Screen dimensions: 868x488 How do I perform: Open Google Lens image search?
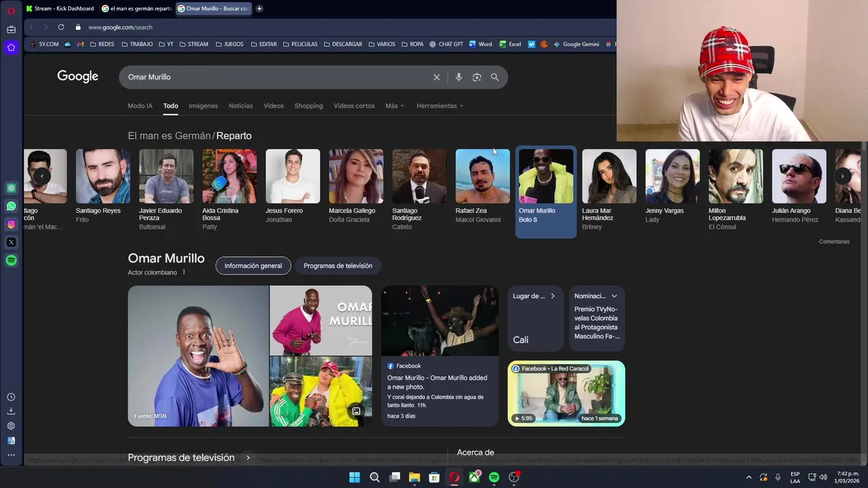(x=477, y=77)
